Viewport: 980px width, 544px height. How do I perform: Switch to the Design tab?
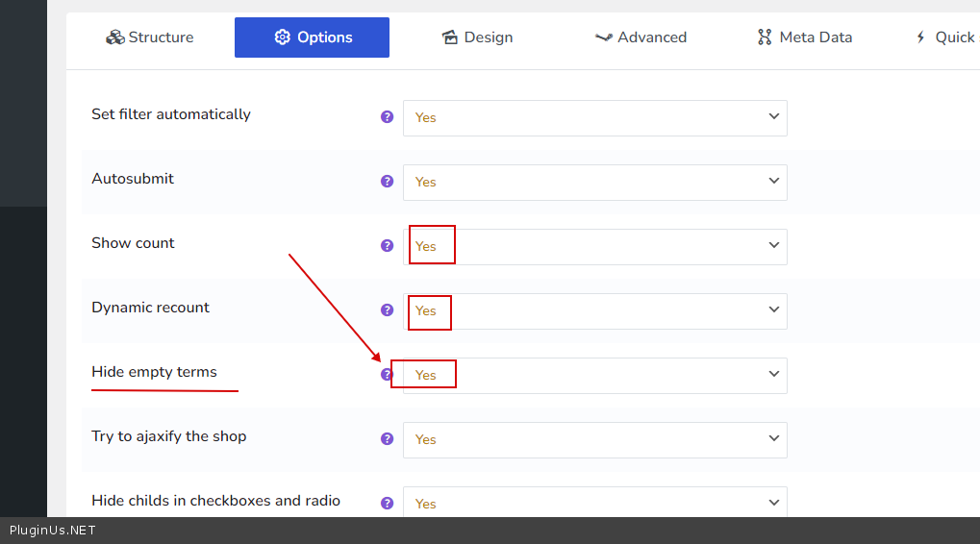click(x=477, y=37)
